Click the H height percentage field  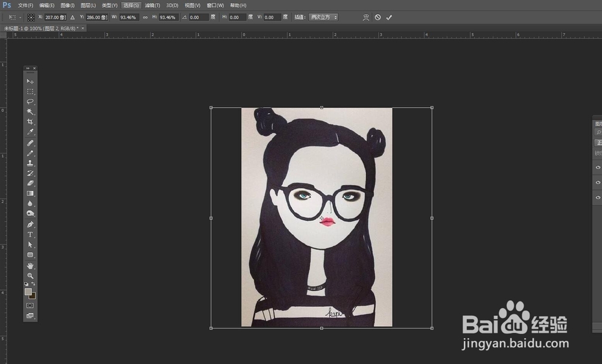169,17
